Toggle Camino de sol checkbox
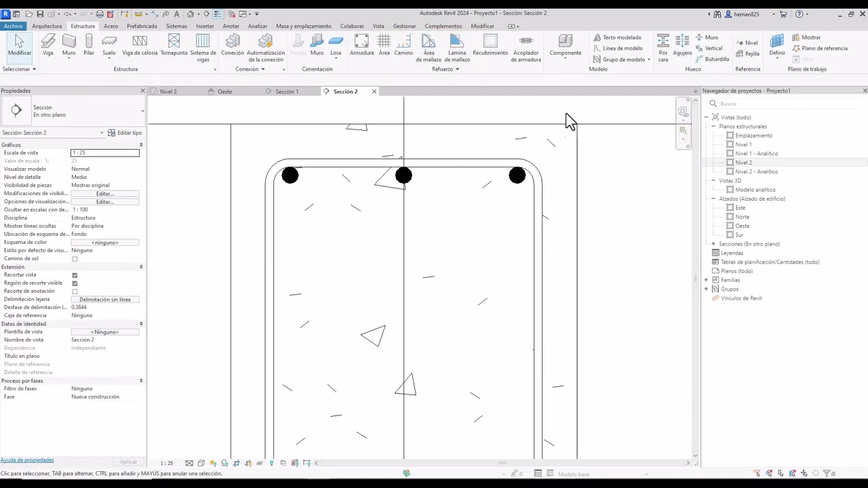 pos(75,259)
